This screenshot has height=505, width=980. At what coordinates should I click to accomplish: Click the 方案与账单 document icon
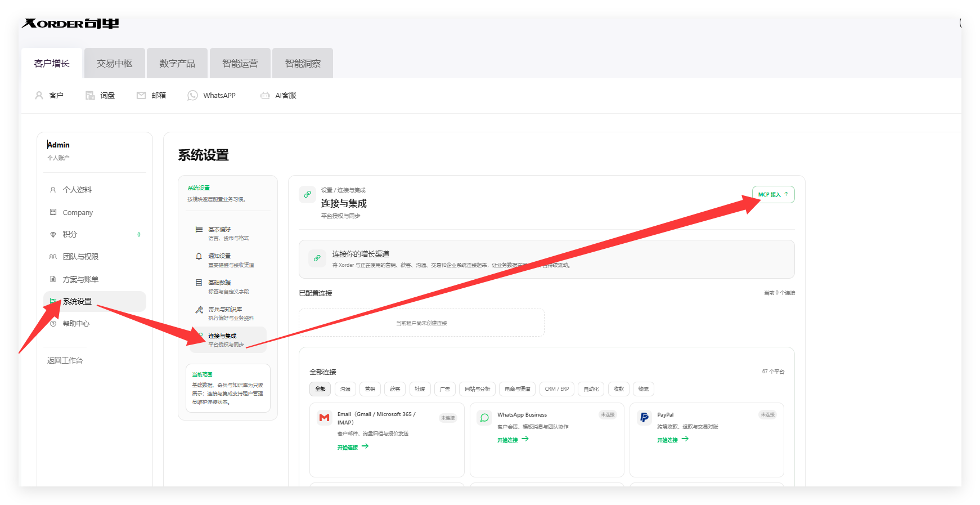[53, 279]
